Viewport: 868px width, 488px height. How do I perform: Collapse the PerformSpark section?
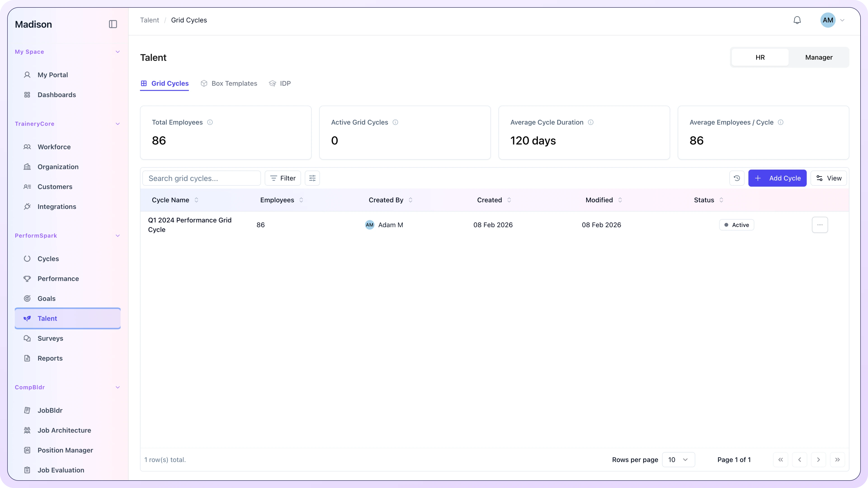pos(118,236)
